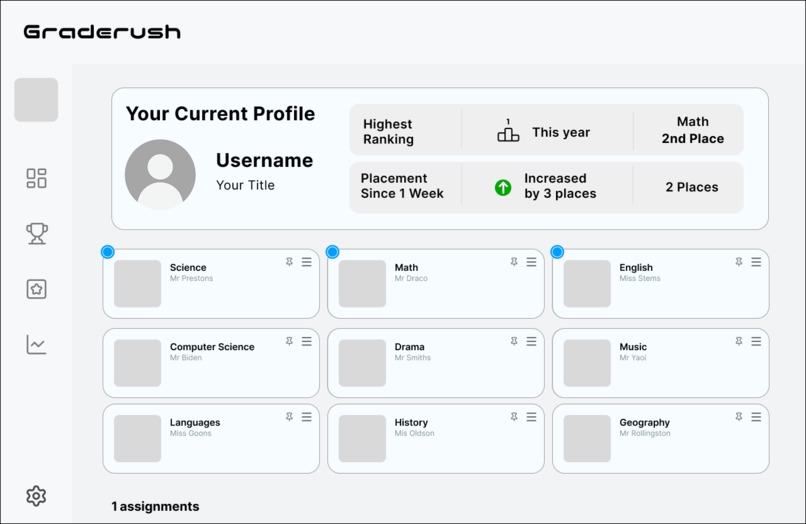The height and width of the screenshot is (524, 806).
Task: Click the 'Your Title' text
Action: coord(245,185)
